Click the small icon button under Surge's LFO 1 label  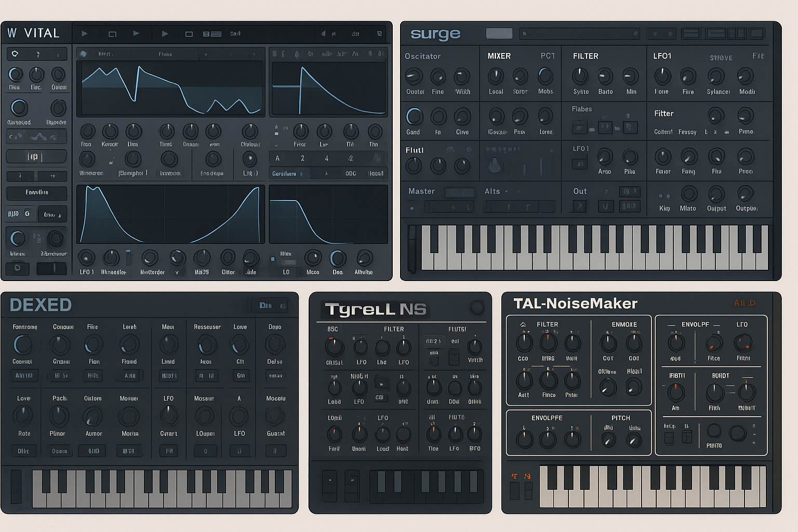(x=579, y=164)
